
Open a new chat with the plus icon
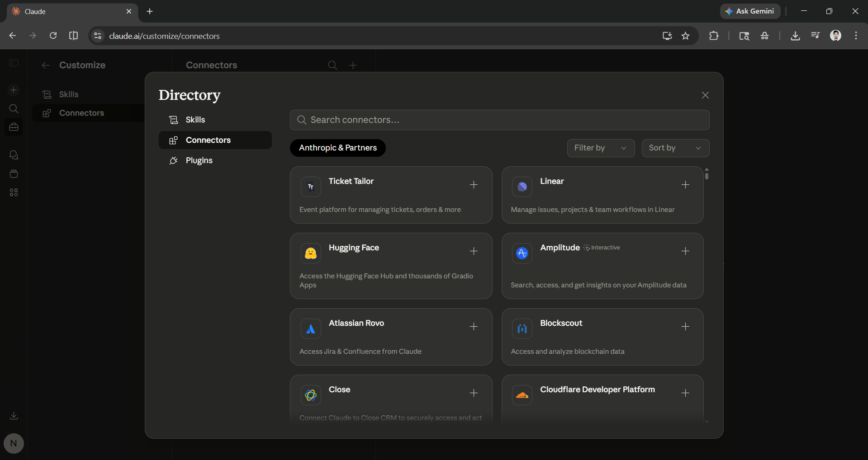[x=14, y=90]
